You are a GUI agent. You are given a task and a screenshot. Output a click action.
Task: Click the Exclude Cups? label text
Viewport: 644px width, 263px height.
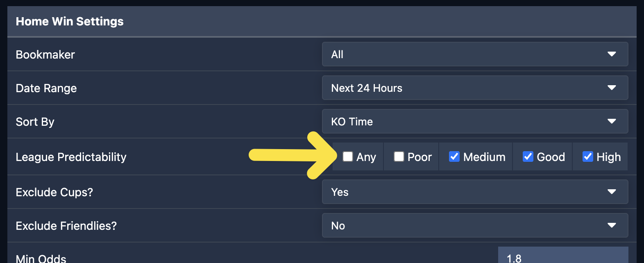point(54,192)
